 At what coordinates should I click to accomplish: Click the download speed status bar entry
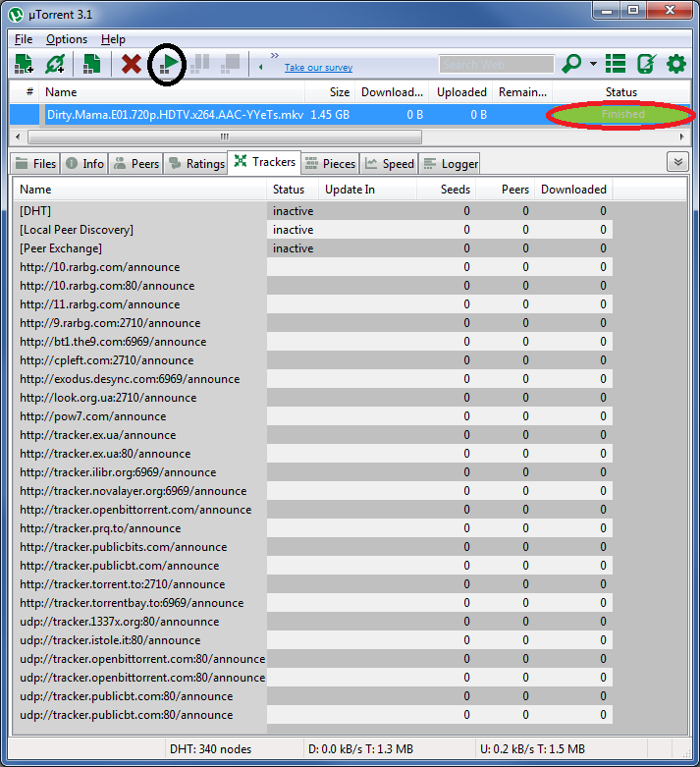pos(360,749)
